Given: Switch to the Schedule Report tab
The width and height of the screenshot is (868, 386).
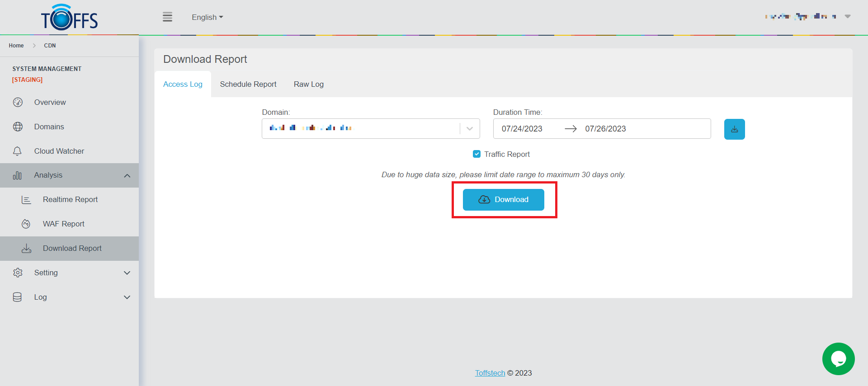Looking at the screenshot, I should [248, 84].
